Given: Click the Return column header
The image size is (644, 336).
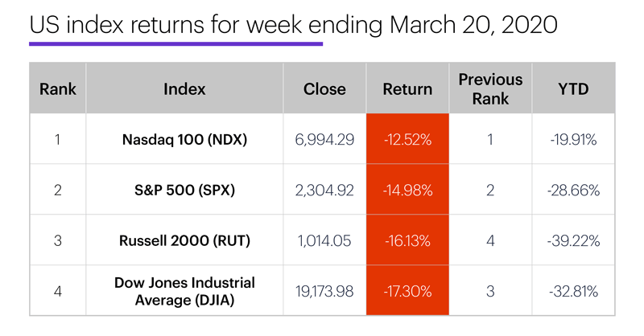Looking at the screenshot, I should click(409, 89).
